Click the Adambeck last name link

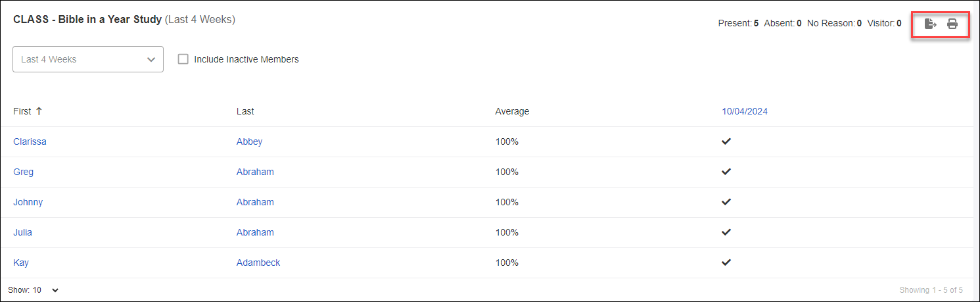click(x=258, y=263)
